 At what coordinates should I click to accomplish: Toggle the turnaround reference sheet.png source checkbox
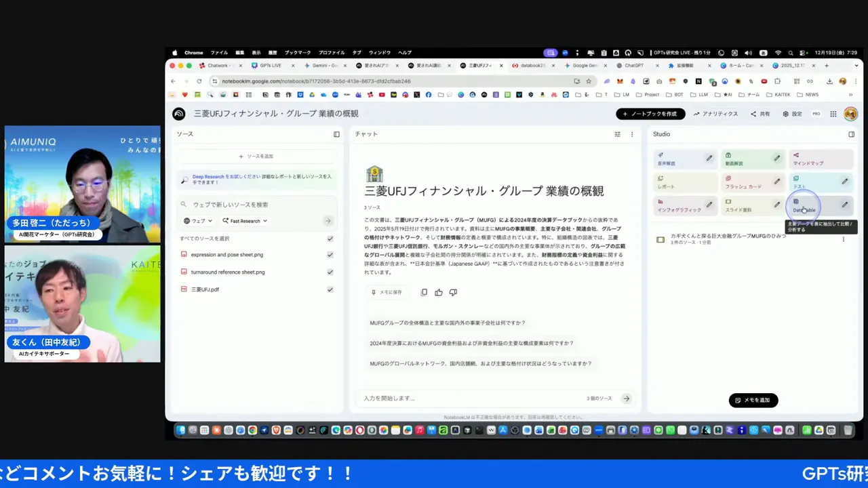[330, 272]
